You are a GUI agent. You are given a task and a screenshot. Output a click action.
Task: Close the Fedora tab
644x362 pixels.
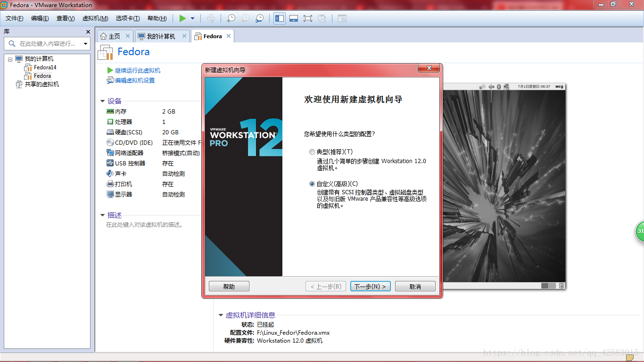coord(229,36)
